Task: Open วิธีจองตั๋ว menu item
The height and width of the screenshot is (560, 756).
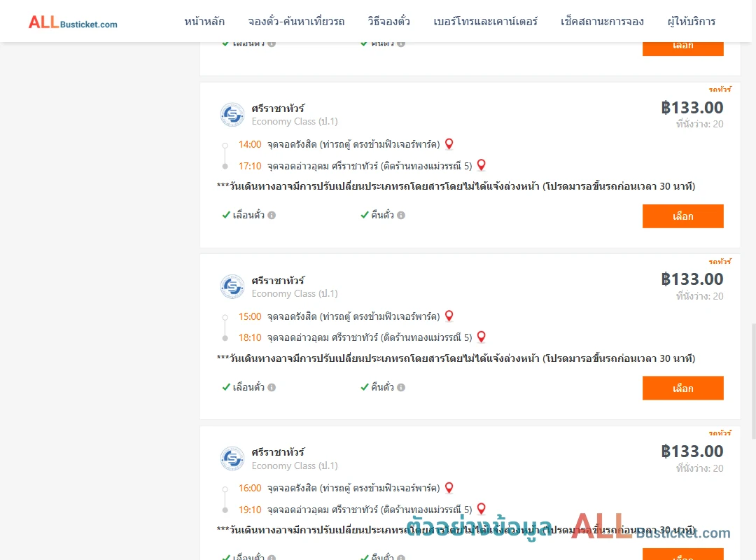Action: point(388,22)
